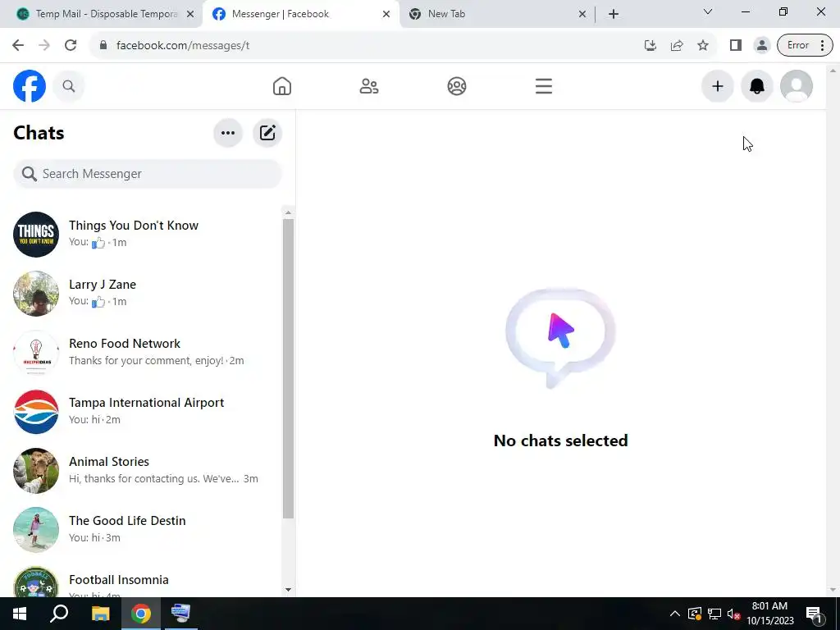Click chat list scrollbar down arrow
The width and height of the screenshot is (840, 630).
pos(288,590)
